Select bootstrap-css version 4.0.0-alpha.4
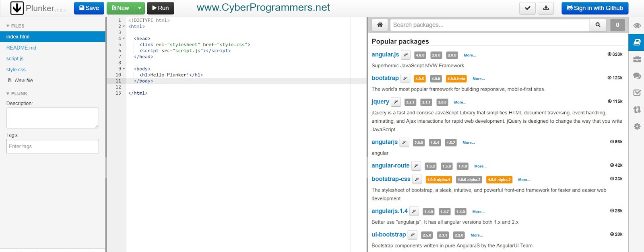644x252 pixels. coord(439,180)
